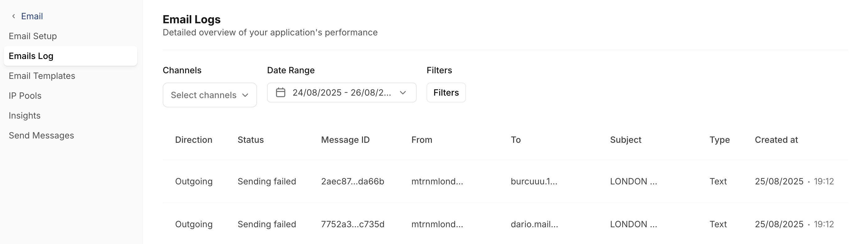Open message 7752a3...c735d log row
The height and width of the screenshot is (244, 868).
[x=352, y=224]
